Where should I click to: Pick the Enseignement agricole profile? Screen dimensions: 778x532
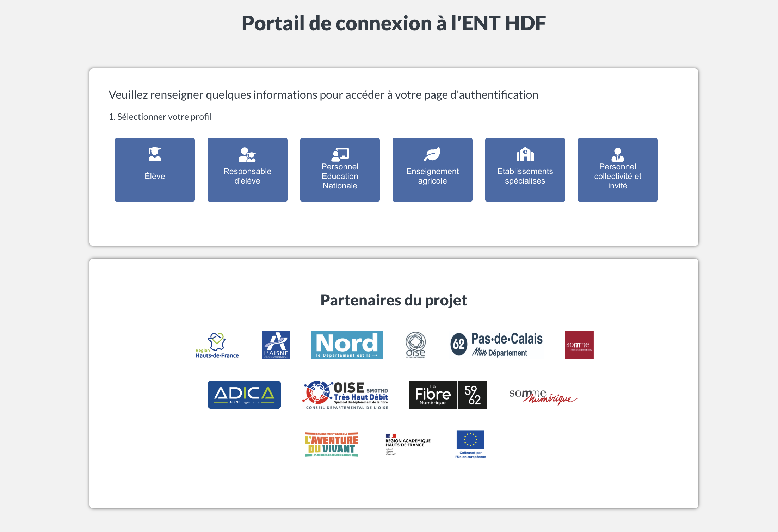(432, 170)
